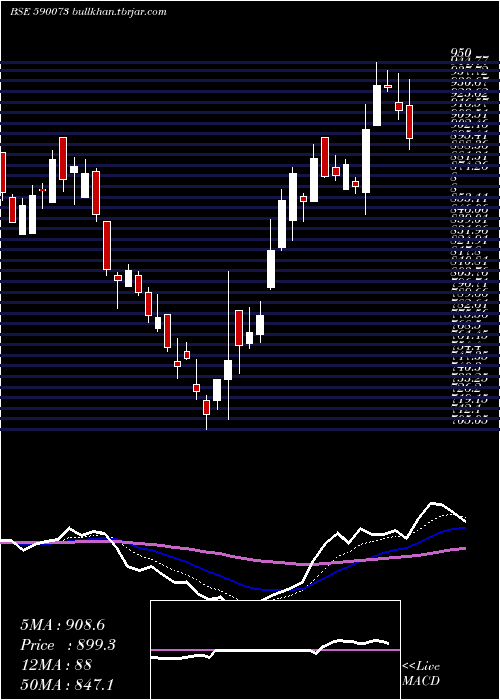Click the BSE 590078 chart title
Screen dimensions: 500x700
pyautogui.click(x=39, y=12)
